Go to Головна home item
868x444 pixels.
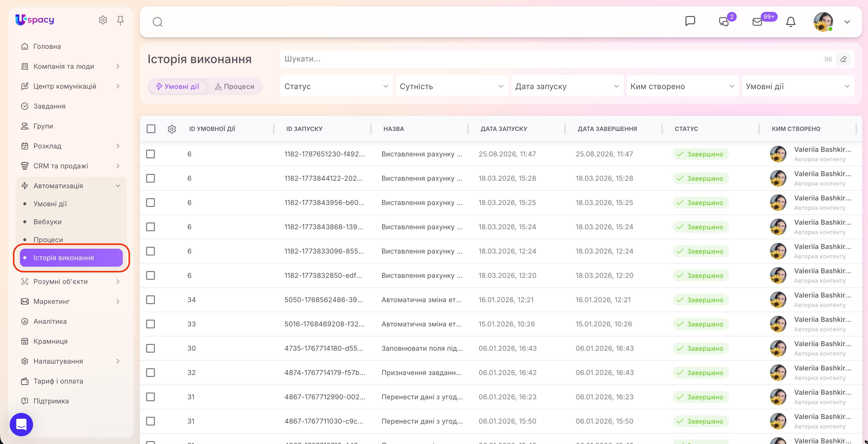(71, 47)
